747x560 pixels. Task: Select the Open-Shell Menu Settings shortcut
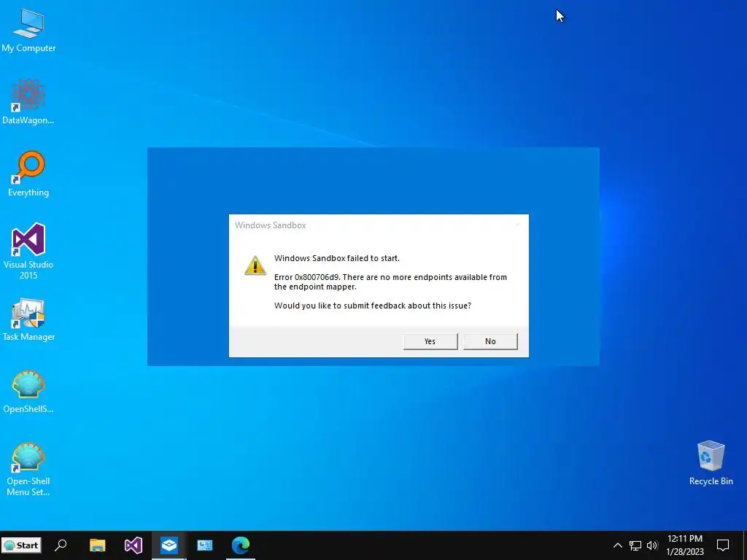click(x=28, y=470)
